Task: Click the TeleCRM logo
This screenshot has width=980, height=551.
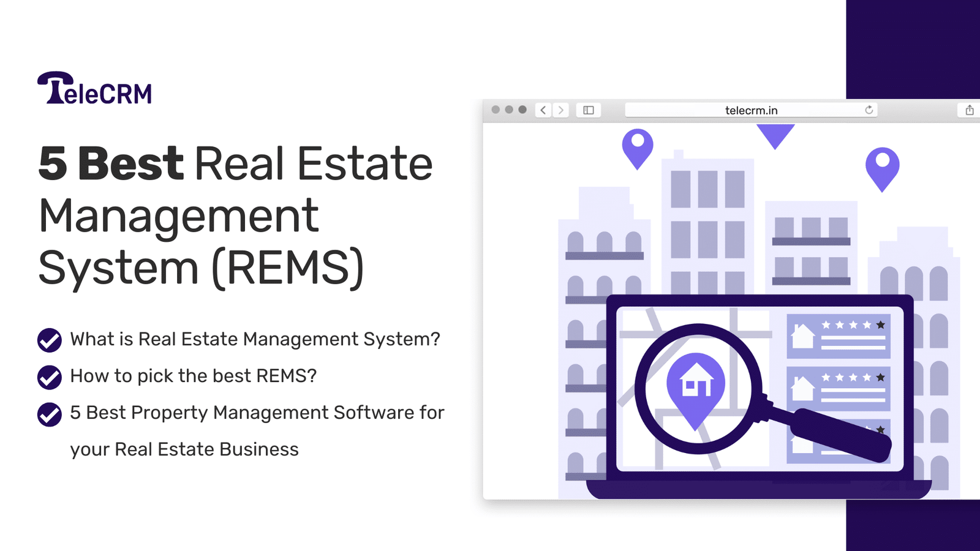Action: (x=94, y=88)
